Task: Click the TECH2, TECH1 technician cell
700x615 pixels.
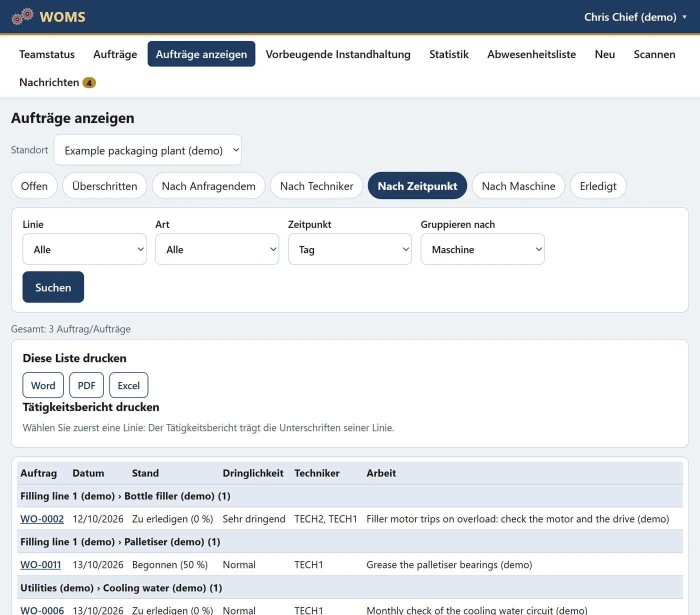Action: [x=326, y=519]
